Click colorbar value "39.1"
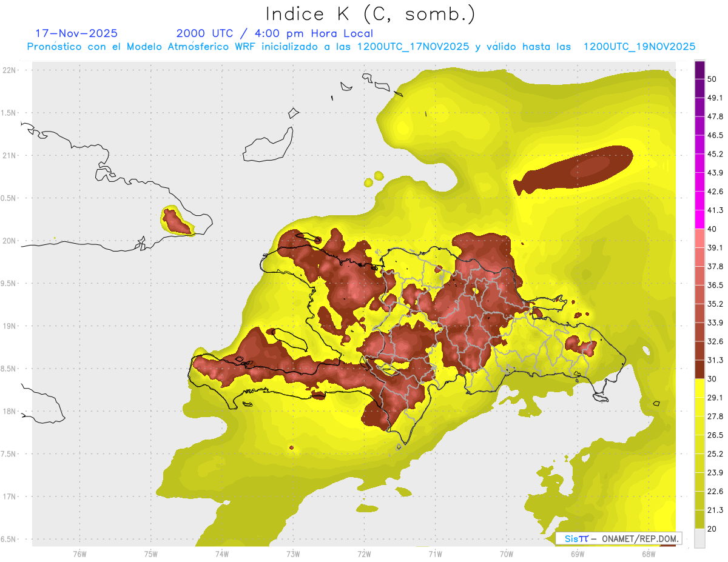728x562 pixels. click(x=715, y=248)
